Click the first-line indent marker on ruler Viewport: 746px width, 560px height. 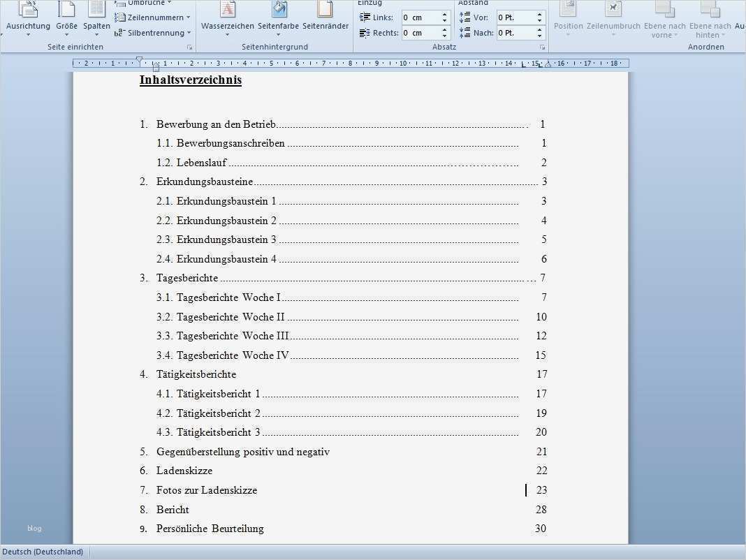[x=140, y=60]
